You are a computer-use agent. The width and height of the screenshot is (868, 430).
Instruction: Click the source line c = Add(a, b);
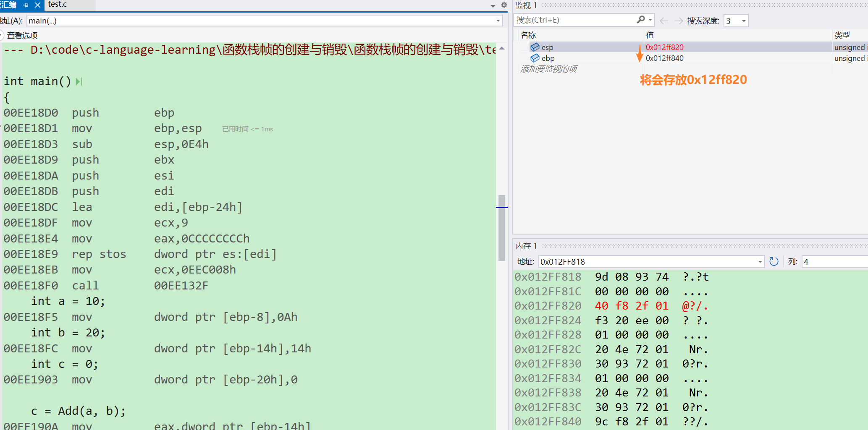pyautogui.click(x=78, y=411)
